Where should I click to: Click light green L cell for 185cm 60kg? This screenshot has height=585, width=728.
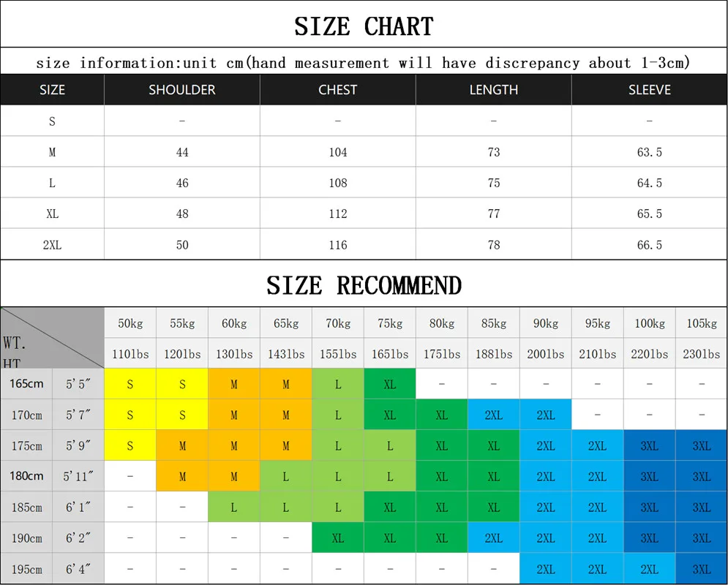click(x=234, y=507)
